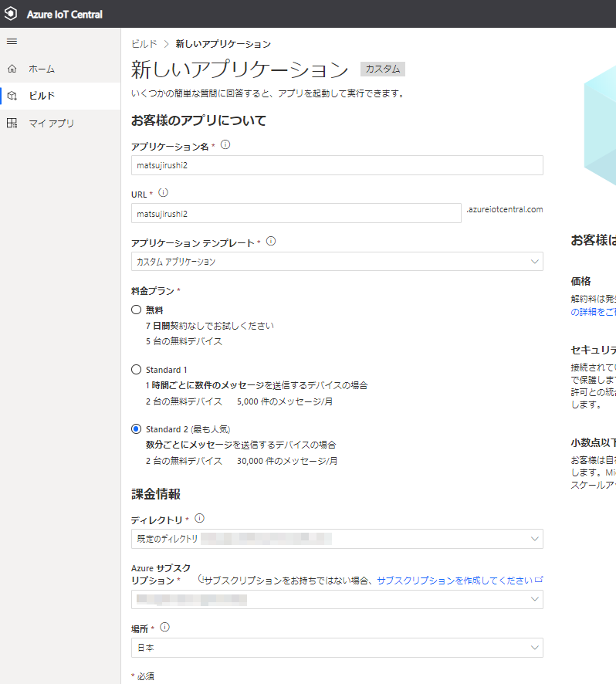Click the home icon beside ホーム
Viewport: 616px width, 684px height.
point(12,69)
